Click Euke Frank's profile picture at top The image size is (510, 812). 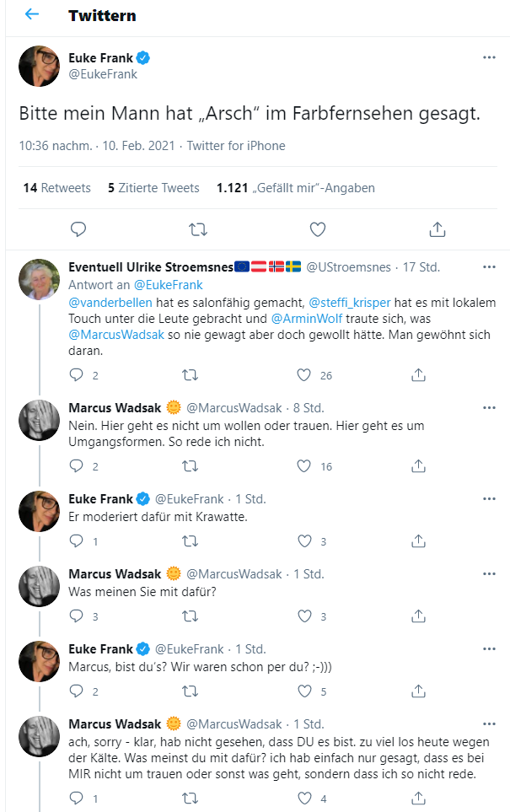click(x=39, y=66)
